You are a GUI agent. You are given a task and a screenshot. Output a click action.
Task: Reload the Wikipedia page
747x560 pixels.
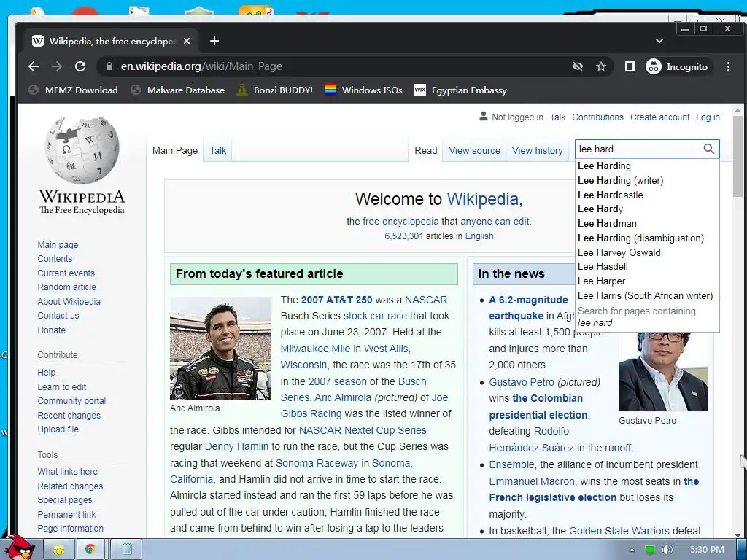point(80,66)
